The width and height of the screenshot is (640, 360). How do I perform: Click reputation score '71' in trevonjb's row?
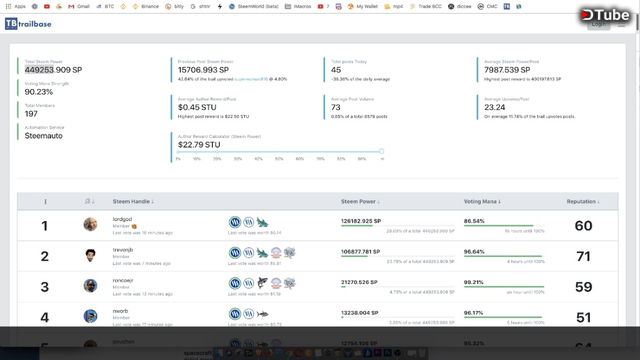point(583,256)
